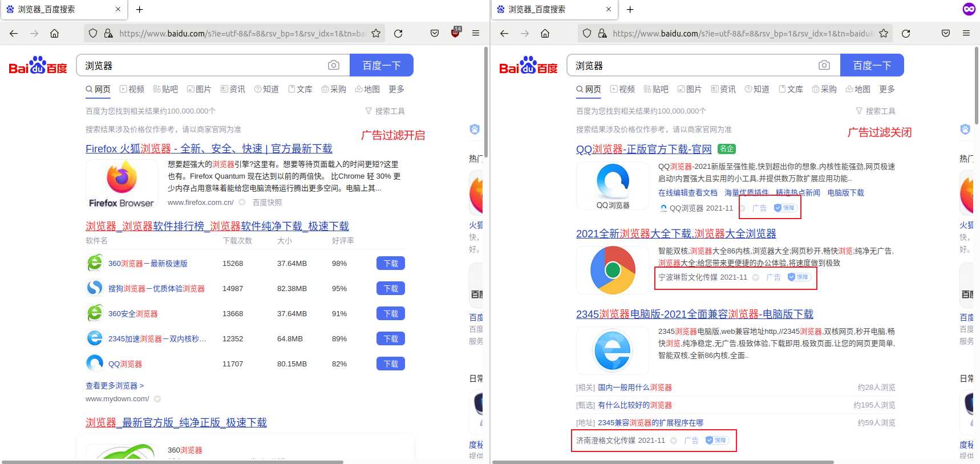The height and width of the screenshot is (464, 980).
Task: Close 浏览器_百度搜索 tab in left window
Action: [118, 9]
